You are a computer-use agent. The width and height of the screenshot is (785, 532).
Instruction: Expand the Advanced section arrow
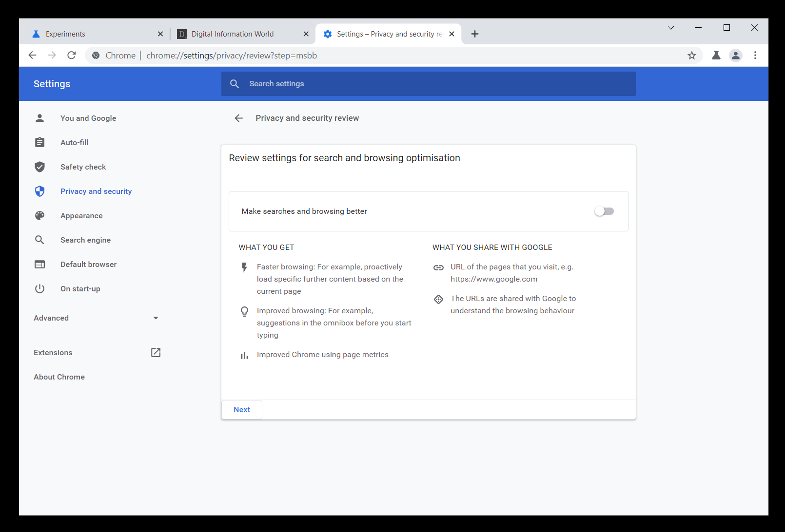(156, 318)
